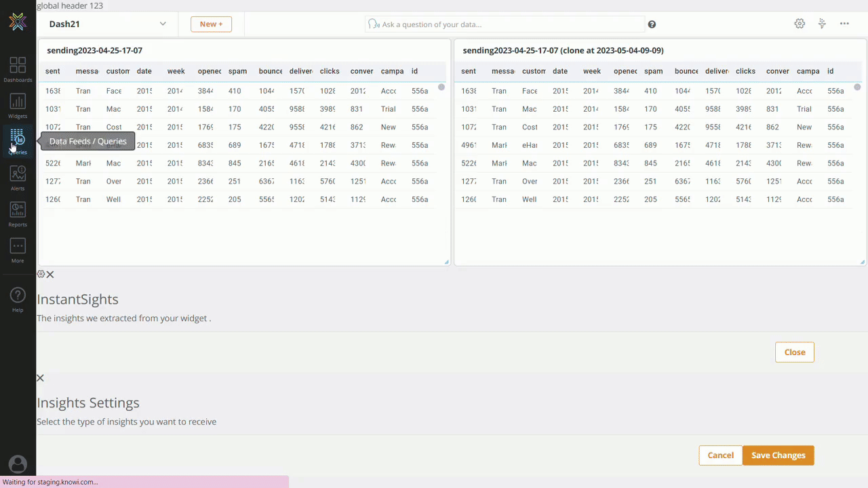Cancel the Insights Settings changes
This screenshot has height=488, width=868.
720,455
